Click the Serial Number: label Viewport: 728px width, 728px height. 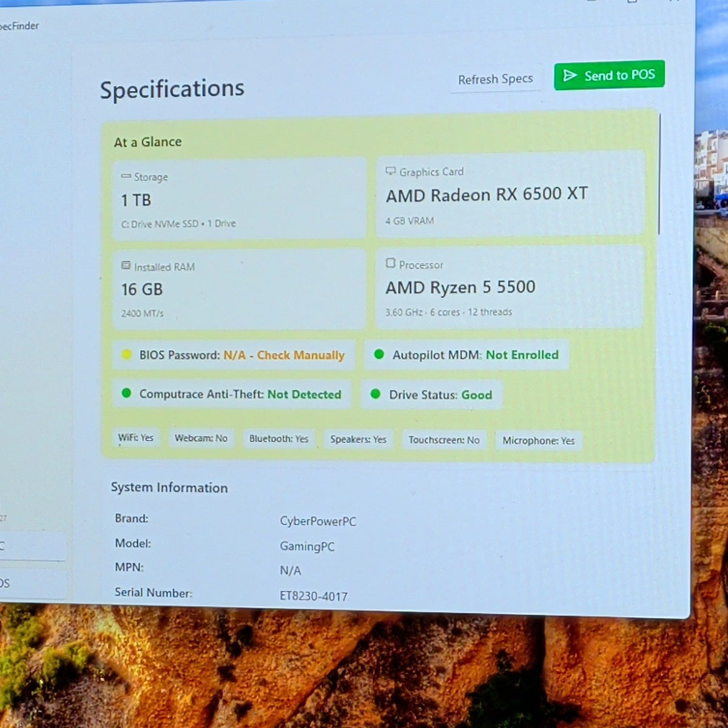[x=153, y=593]
